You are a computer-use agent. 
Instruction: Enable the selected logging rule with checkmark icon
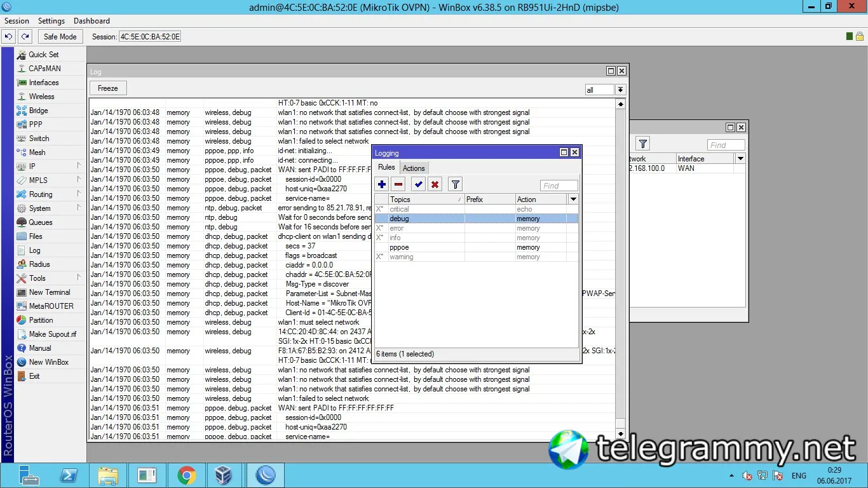click(x=418, y=185)
